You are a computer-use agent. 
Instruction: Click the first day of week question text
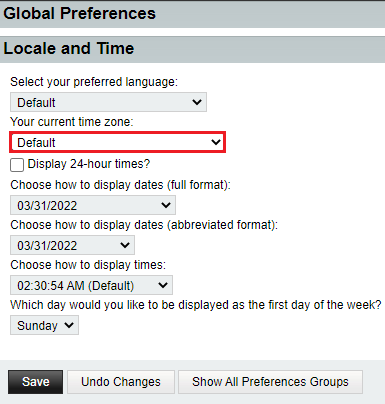(x=196, y=305)
